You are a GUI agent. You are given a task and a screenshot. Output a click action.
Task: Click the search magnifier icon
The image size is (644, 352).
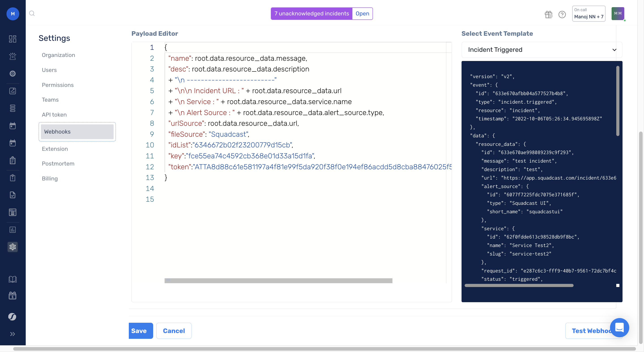click(32, 13)
